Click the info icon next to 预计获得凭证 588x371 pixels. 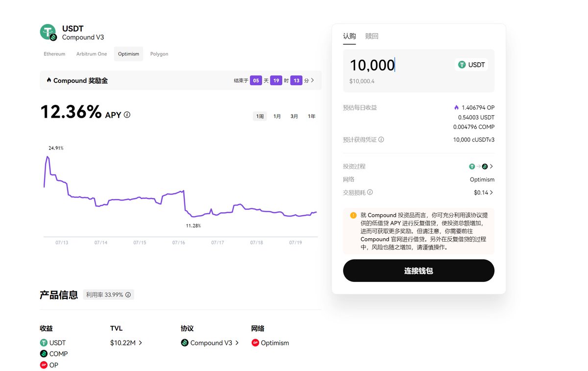pos(381,140)
